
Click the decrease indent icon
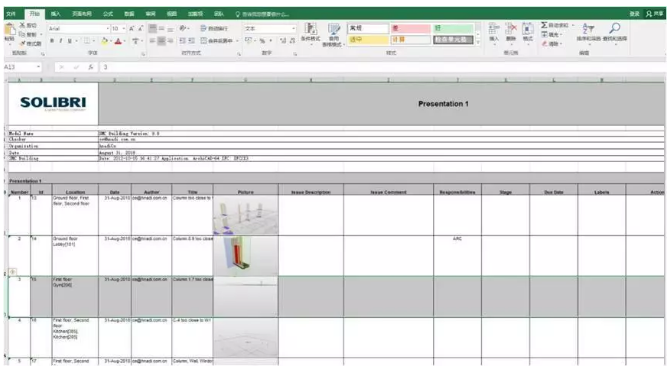[183, 41]
